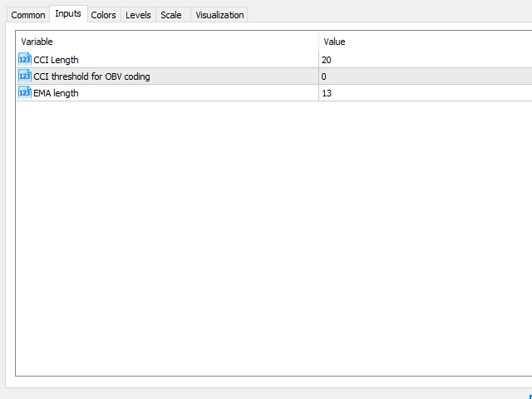Image resolution: width=532 pixels, height=399 pixels.
Task: Show the Visualization tab
Action: coord(219,15)
